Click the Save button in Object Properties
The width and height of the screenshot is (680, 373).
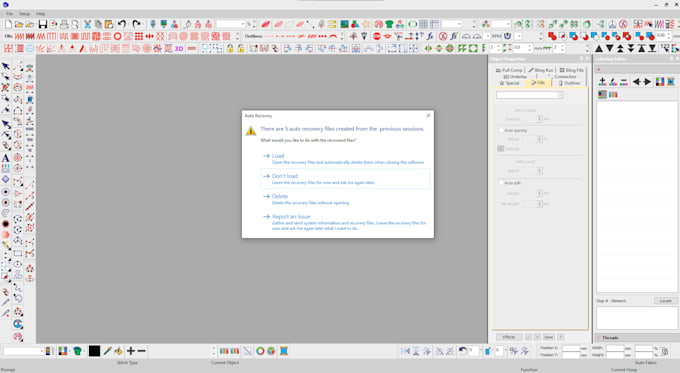coord(549,337)
